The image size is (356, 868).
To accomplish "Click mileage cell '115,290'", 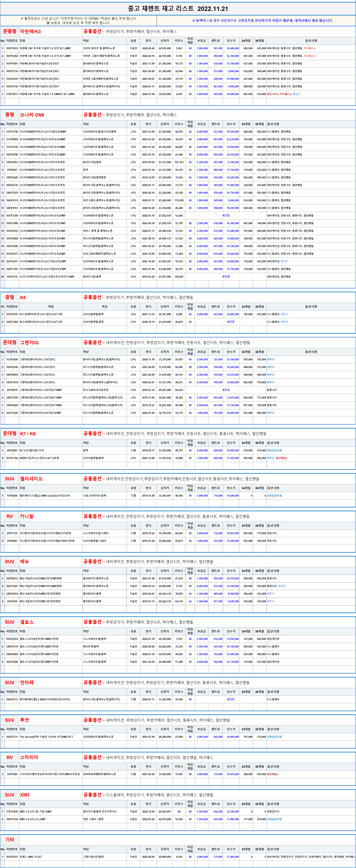I will click(x=179, y=200).
